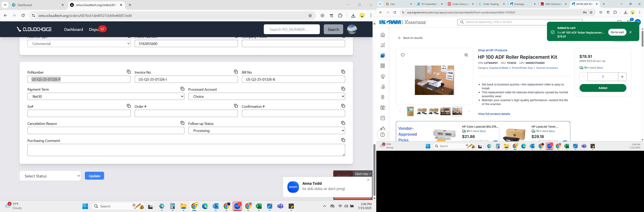Open products catalog icon in Xvantage sidebar
Viewport: 644px width, 212px height.
click(x=383, y=56)
